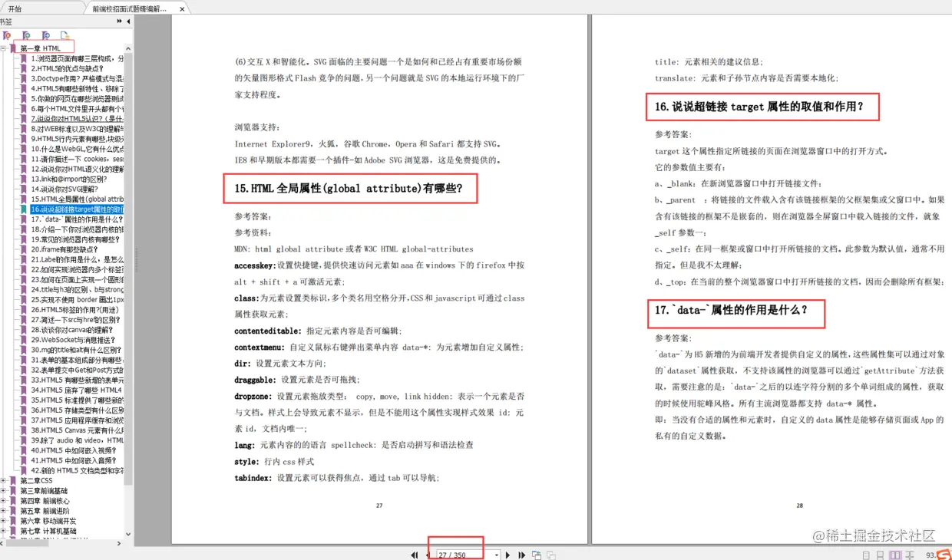Go to the previous page arrow
This screenshot has width=952, height=560.
[428, 555]
